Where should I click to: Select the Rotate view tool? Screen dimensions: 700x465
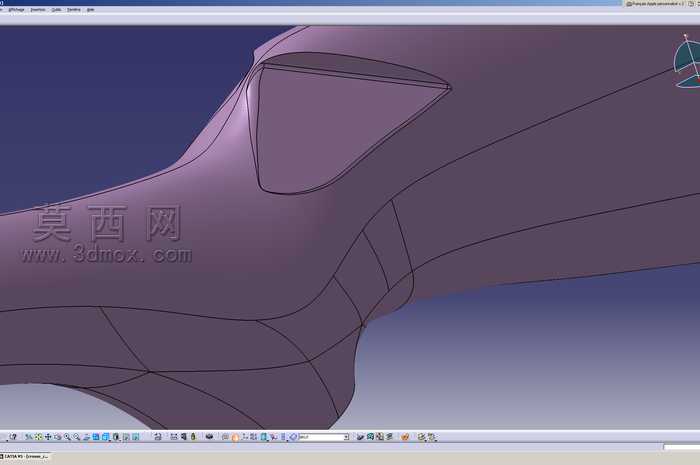(x=58, y=437)
